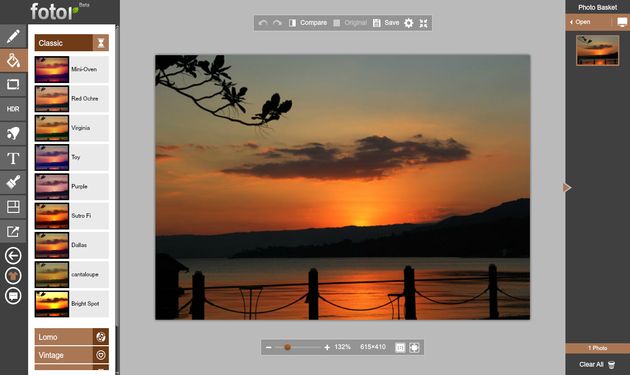Select the pencil Edit tool in the sidebar
The height and width of the screenshot is (375, 630).
pos(13,36)
